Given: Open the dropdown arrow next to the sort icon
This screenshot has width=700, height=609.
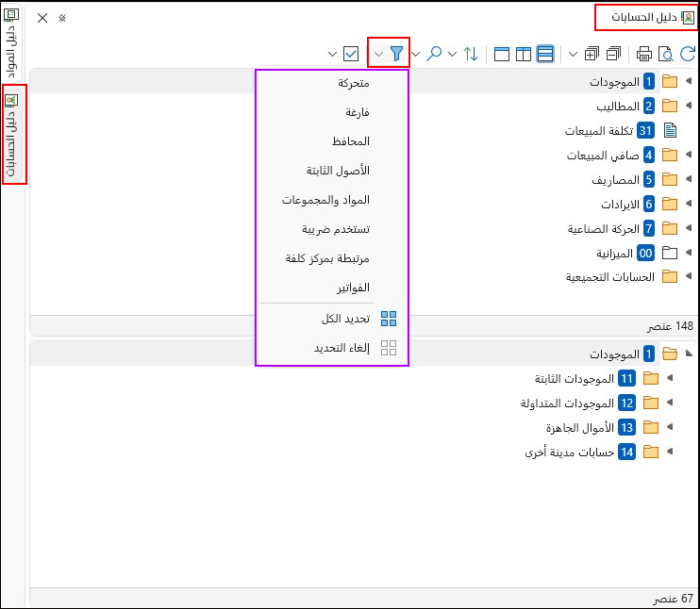Looking at the screenshot, I should tap(452, 54).
